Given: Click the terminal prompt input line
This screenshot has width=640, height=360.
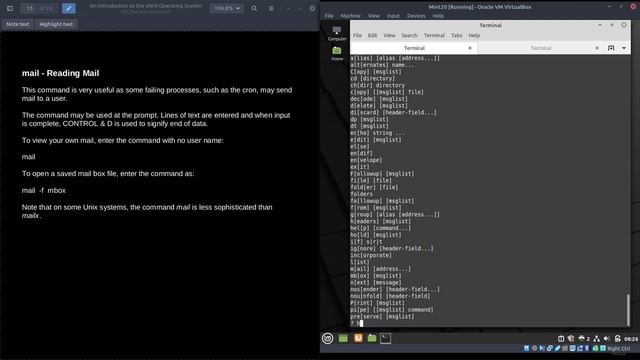Looking at the screenshot, I should coord(488,323).
